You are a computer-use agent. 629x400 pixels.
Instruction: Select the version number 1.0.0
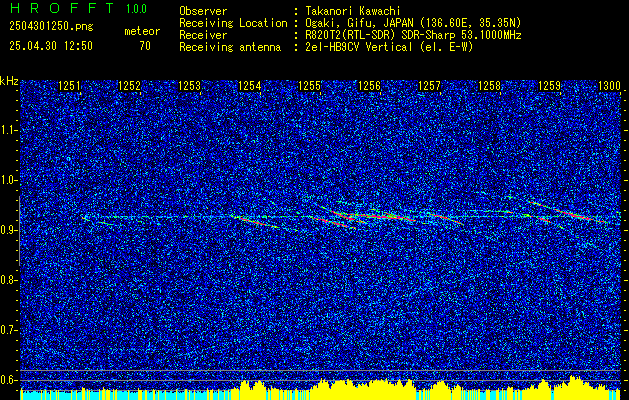(x=136, y=9)
